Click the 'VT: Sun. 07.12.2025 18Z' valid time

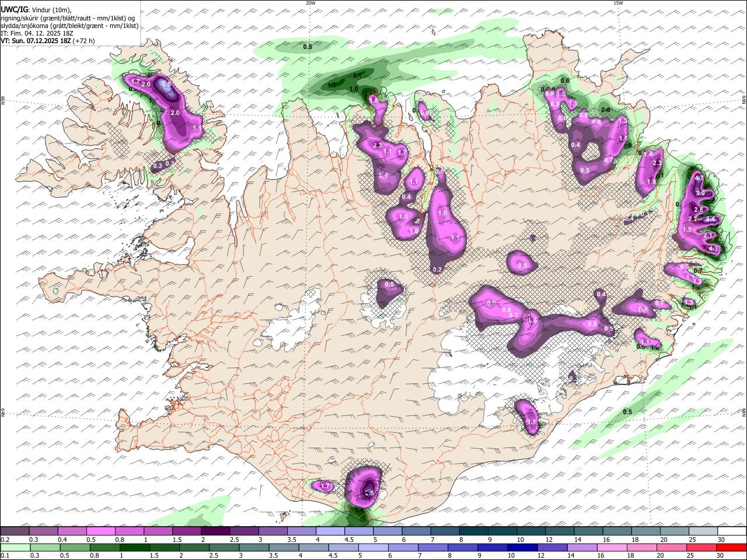[36, 41]
